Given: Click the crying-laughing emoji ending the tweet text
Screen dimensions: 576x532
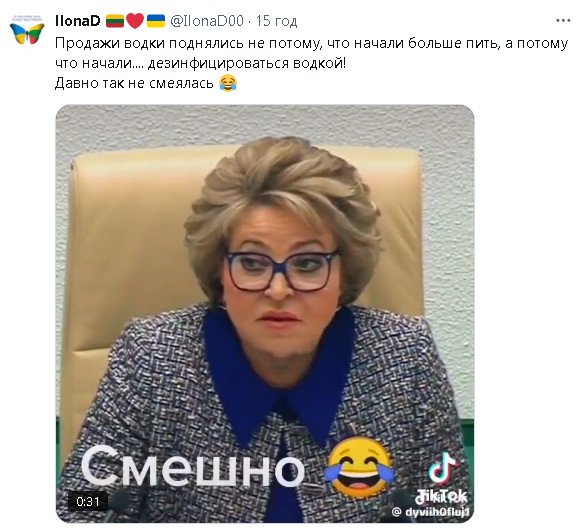Looking at the screenshot, I should [x=228, y=83].
